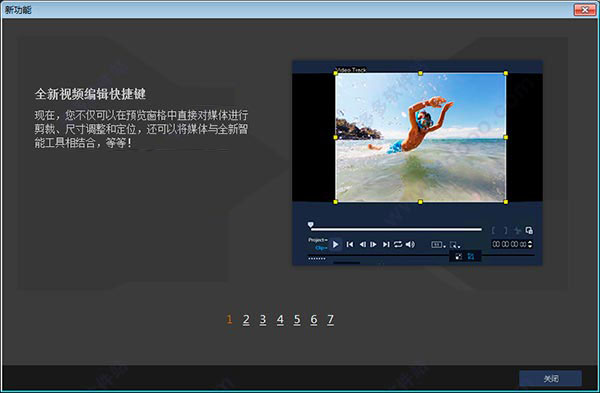The width and height of the screenshot is (600, 393).
Task: Click the mark-out bracket icon
Action: tap(505, 230)
